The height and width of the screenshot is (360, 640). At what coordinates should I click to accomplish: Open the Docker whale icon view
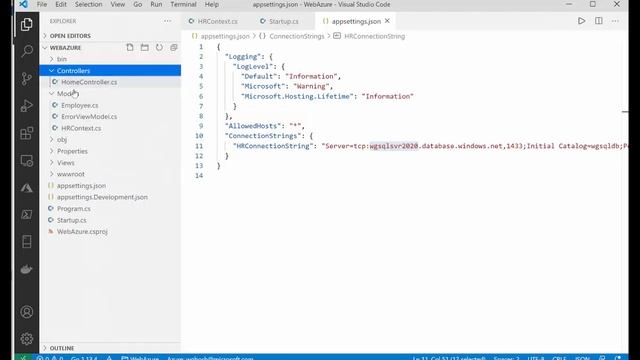[x=27, y=269]
